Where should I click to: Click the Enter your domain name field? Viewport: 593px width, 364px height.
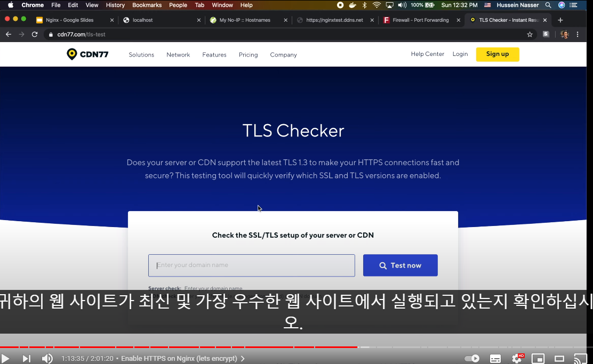pos(252,265)
